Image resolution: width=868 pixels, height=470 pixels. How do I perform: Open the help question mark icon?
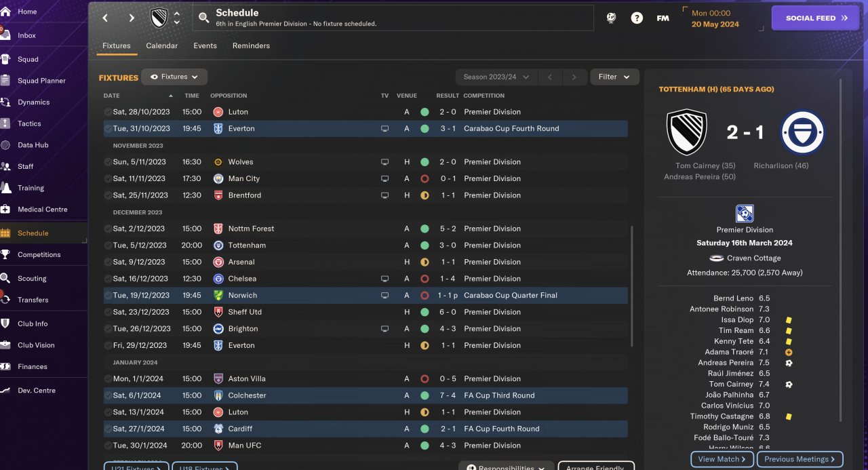[x=637, y=18]
